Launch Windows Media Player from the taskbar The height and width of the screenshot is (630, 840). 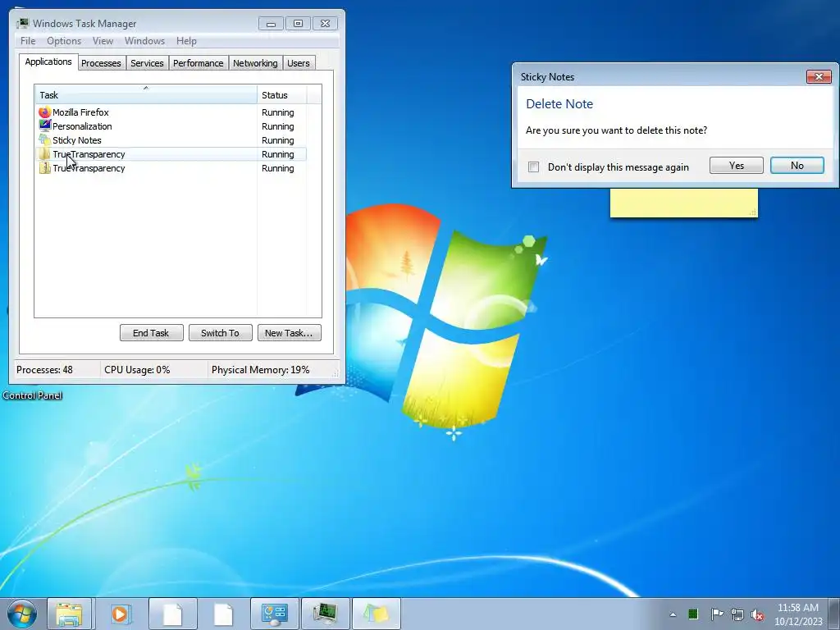tap(121, 614)
